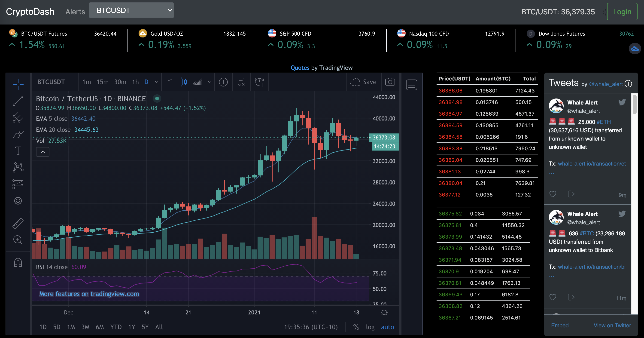This screenshot has height=338, width=644.
Task: Open the XABCD pattern tool
Action: point(18,167)
